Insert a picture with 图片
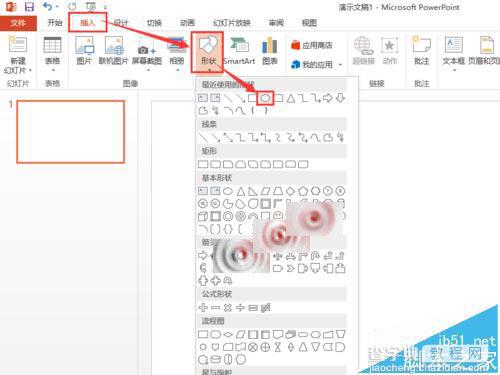500x375 pixels. click(84, 50)
